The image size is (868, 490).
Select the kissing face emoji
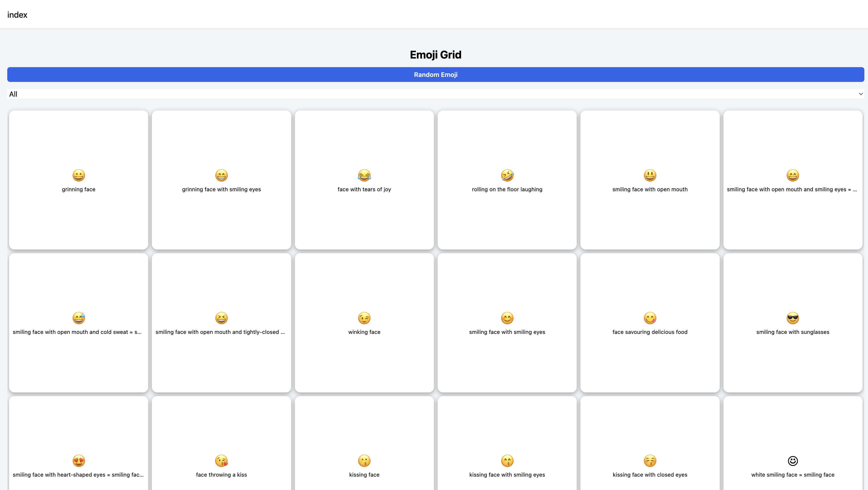click(x=364, y=461)
